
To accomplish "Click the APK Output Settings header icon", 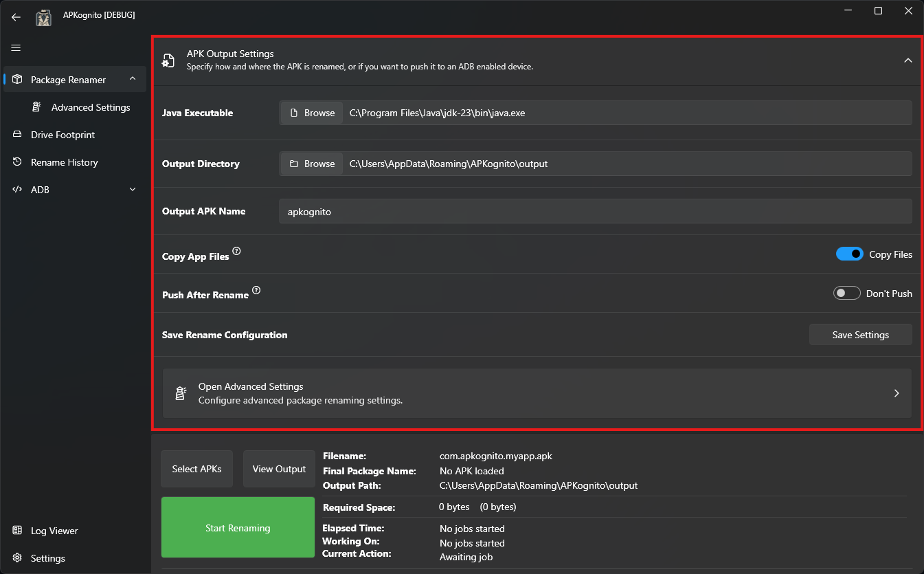I will click(x=168, y=60).
